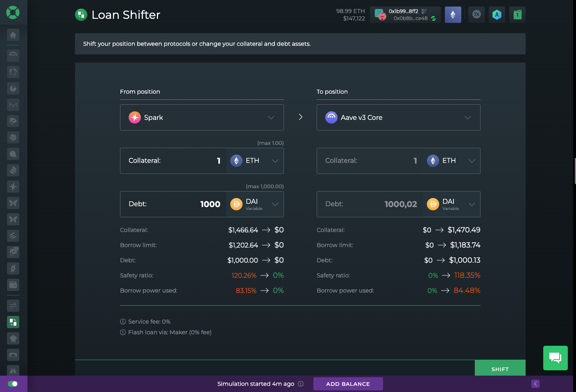The width and height of the screenshot is (576, 392).
Task: Click the (max 1,000.00) debt link
Action: 265,186
